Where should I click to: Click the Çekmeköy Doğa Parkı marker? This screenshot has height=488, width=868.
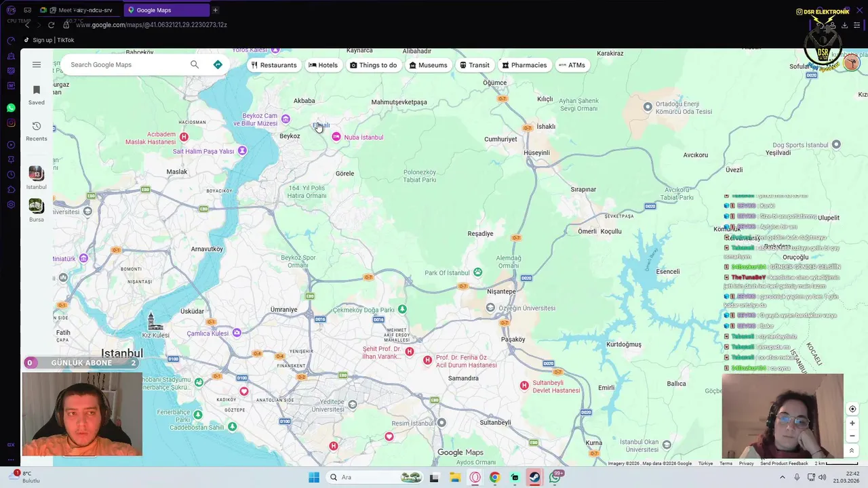[402, 309]
